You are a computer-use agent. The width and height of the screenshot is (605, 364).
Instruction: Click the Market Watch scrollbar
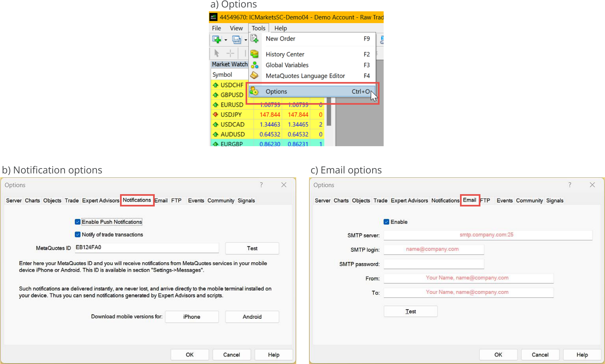329,112
